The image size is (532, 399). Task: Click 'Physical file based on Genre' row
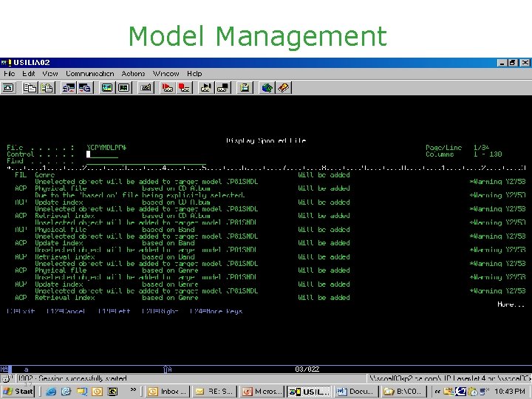tap(183, 270)
